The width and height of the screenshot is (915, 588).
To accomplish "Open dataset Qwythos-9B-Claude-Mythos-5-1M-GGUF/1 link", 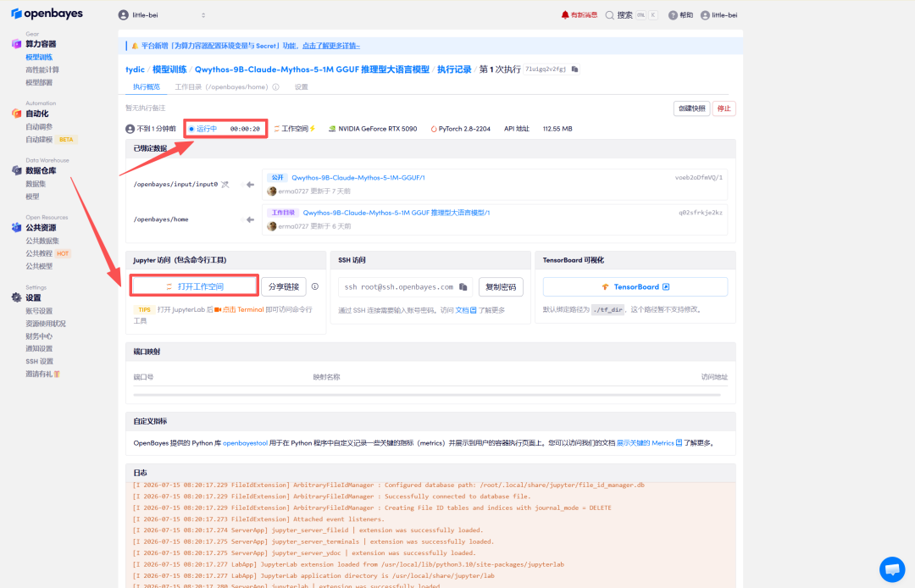I will [358, 178].
